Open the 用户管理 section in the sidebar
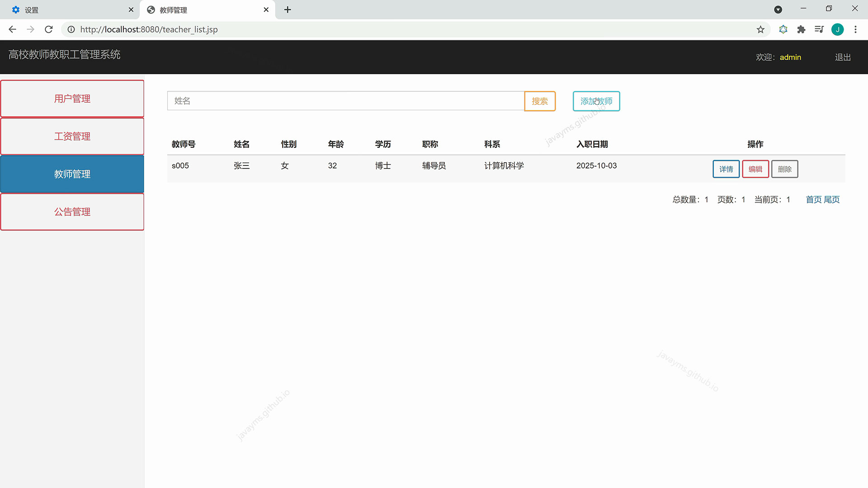868x488 pixels. pyautogui.click(x=72, y=98)
